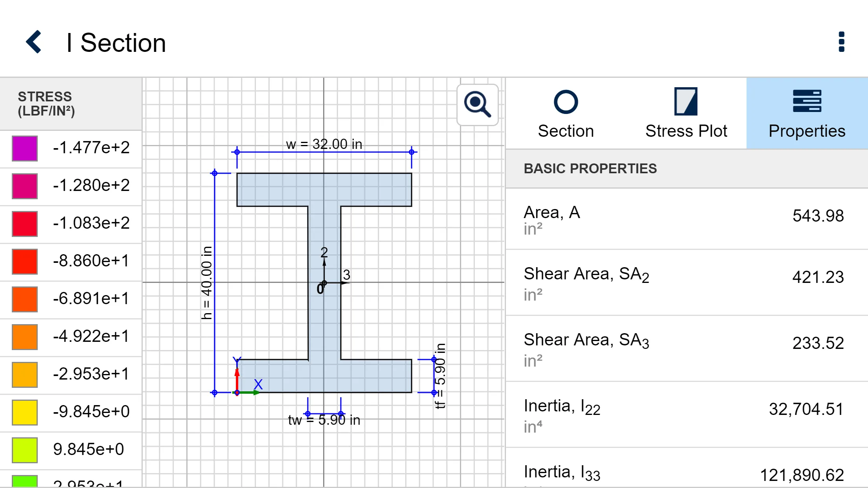Screen dimensions: 868x488
Task: Click the magnifier/search icon
Action: 476,104
